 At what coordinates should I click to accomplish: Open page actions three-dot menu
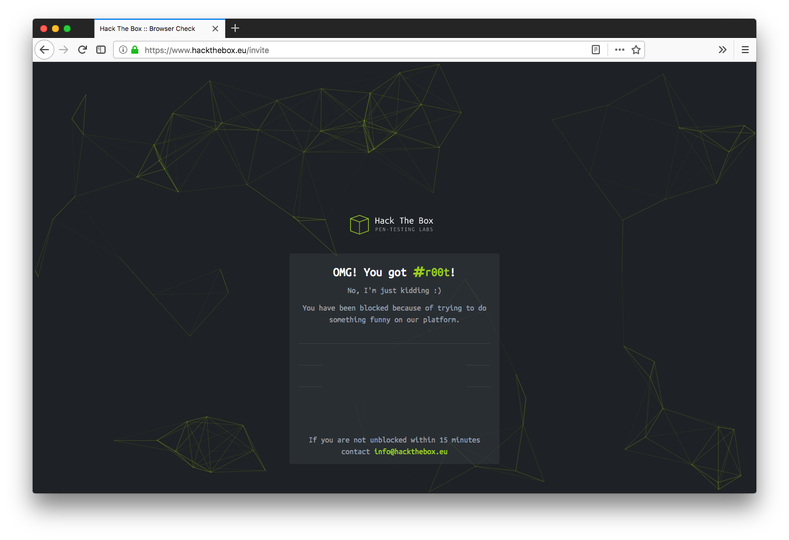click(619, 50)
